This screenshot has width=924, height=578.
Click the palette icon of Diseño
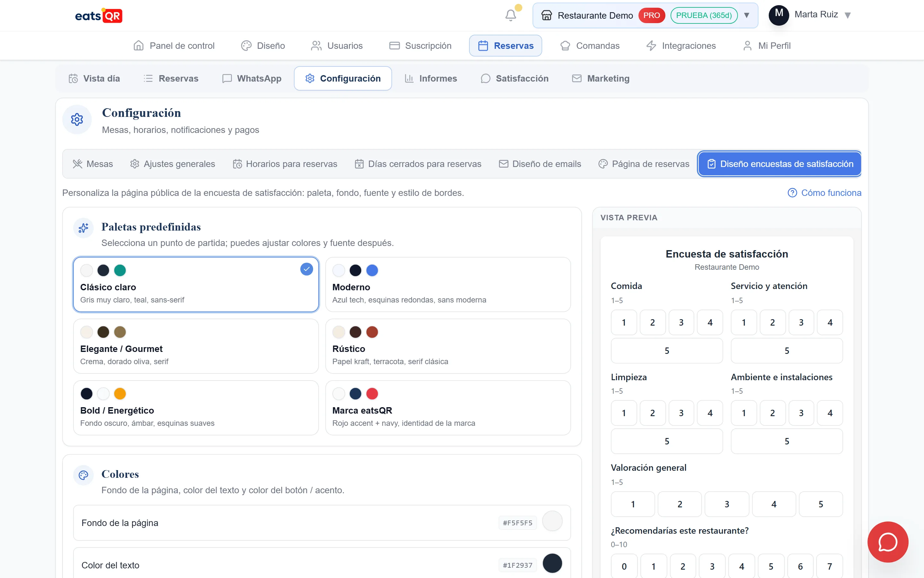(246, 46)
